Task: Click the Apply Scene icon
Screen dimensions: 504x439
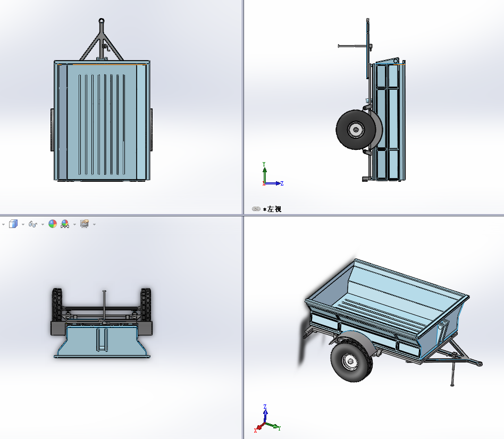Action: pyautogui.click(x=65, y=224)
